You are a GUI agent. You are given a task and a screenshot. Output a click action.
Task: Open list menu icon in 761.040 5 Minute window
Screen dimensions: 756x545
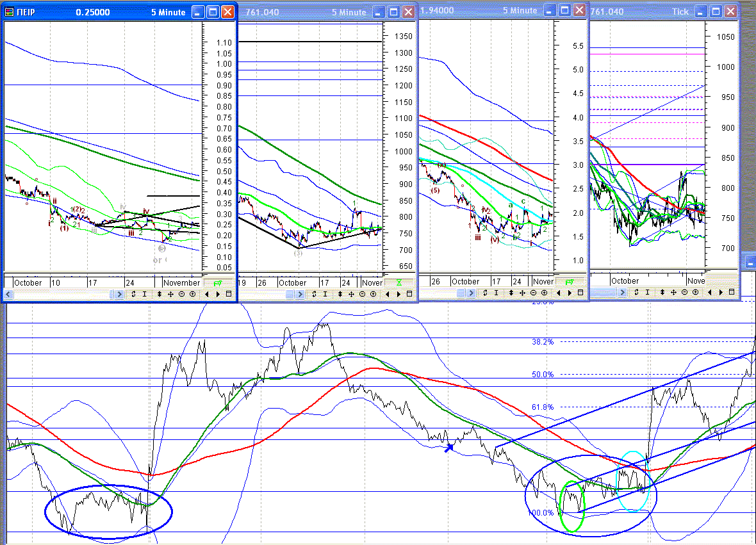pyautogui.click(x=409, y=294)
